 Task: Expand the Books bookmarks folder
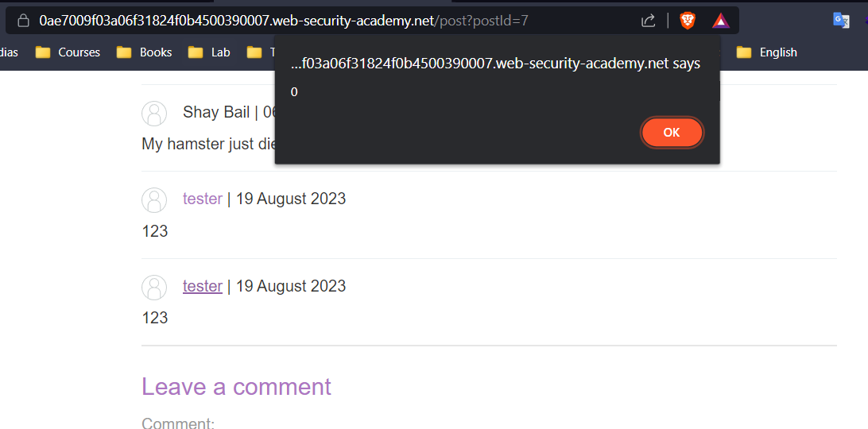click(x=144, y=52)
